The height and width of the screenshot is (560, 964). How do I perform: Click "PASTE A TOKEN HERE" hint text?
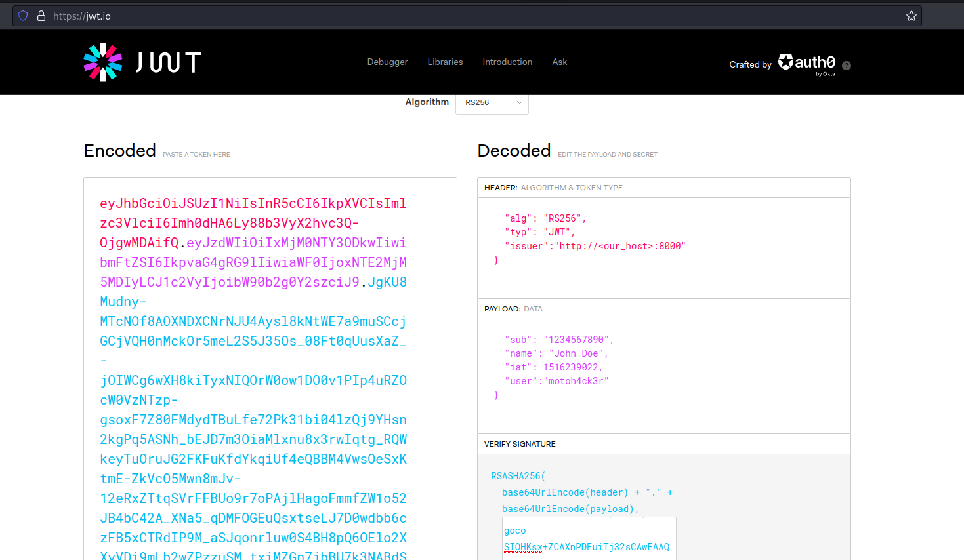pos(196,155)
